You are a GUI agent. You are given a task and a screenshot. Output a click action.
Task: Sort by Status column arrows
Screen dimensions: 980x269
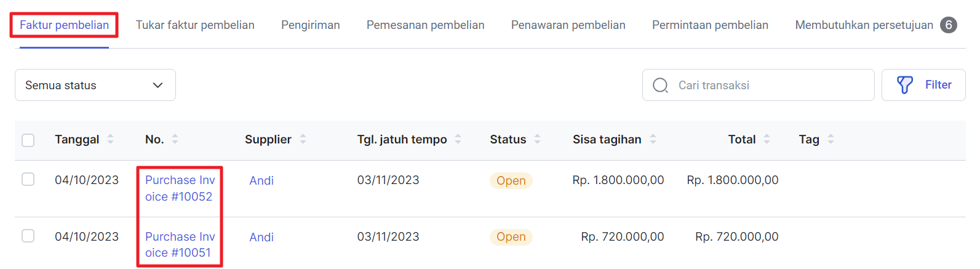(538, 139)
